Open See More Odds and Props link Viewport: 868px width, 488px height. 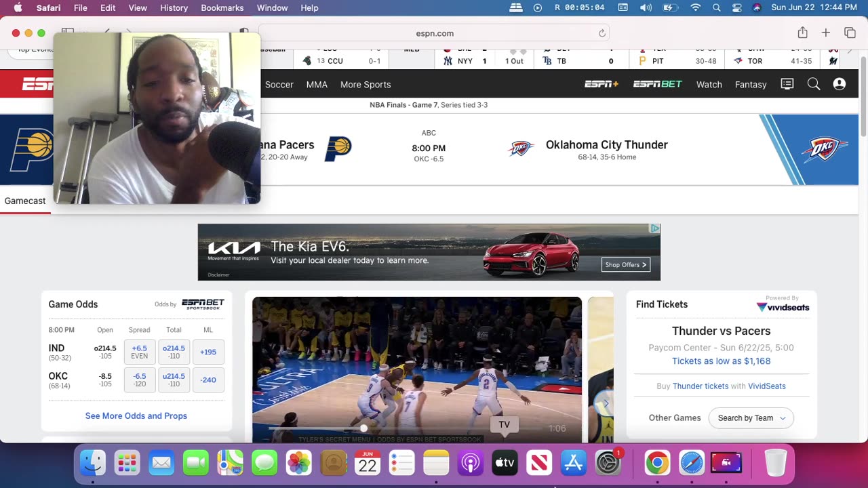pyautogui.click(x=136, y=415)
